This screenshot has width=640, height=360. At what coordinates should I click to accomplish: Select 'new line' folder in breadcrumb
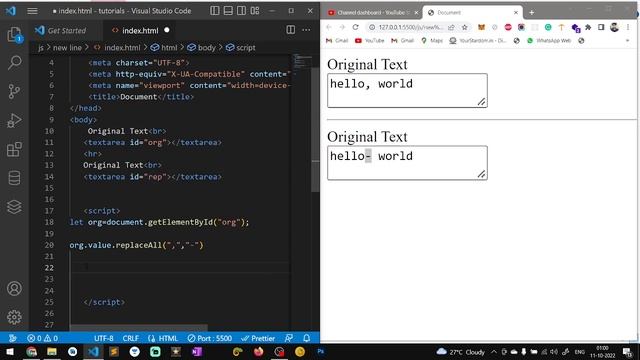point(67,48)
